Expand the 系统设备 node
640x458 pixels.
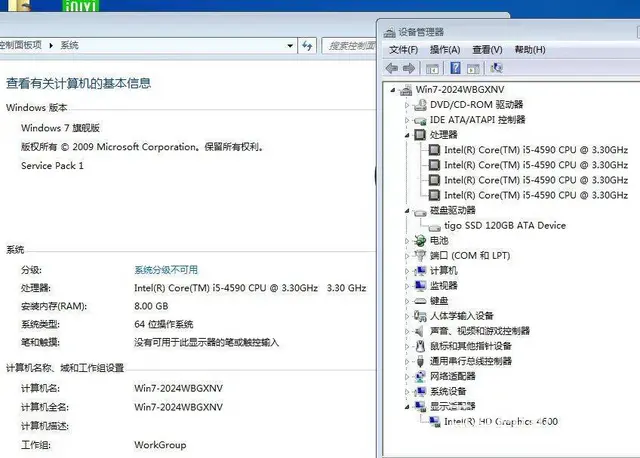click(x=407, y=392)
